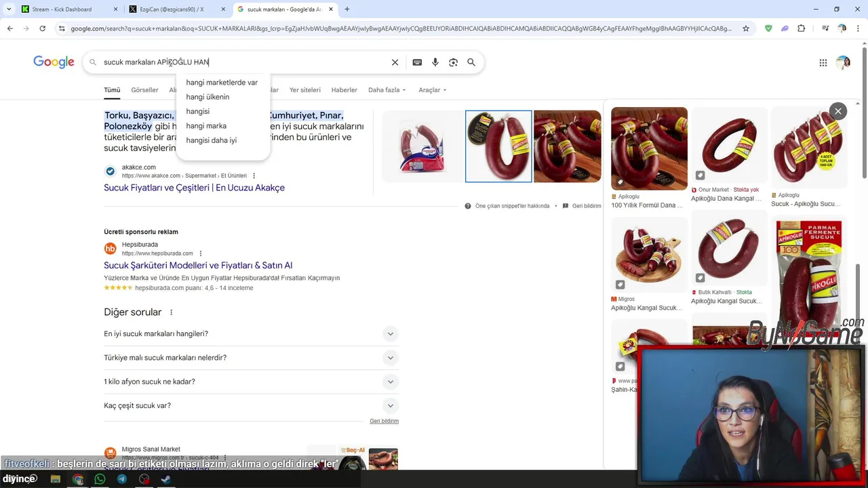
Task: Open more options beside Diğer sorular
Action: coord(171,312)
